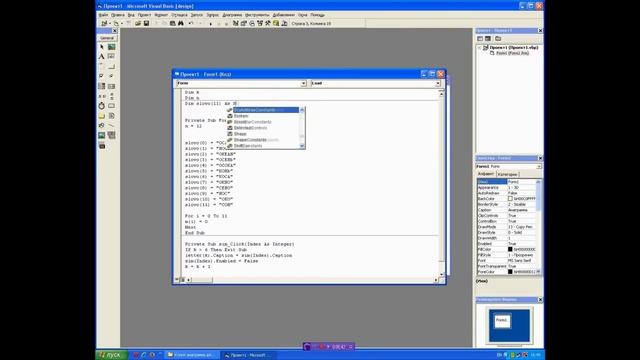Click the autocomplete list scroll-down arrow
Screen dimensions: 640x360
(302, 146)
